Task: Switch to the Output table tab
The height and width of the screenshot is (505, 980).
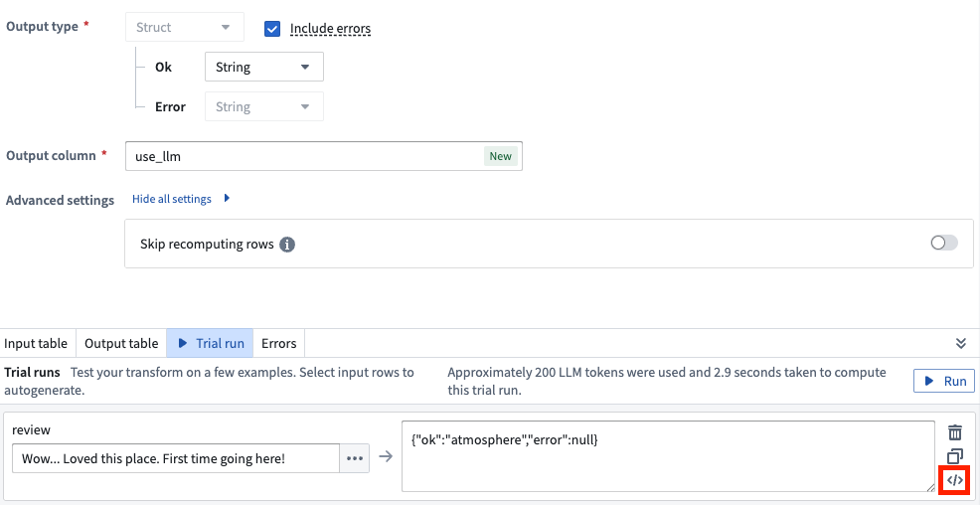Action: coord(121,343)
